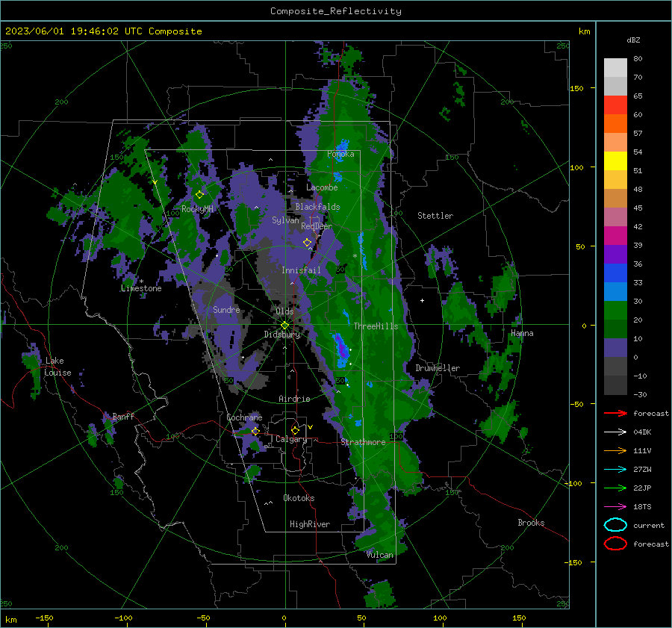
Task: Click the Hanna town label
Action: (x=522, y=333)
